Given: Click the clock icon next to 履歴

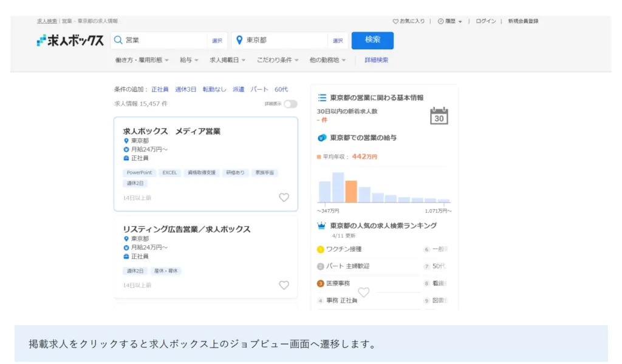Looking at the screenshot, I should coord(441,21).
